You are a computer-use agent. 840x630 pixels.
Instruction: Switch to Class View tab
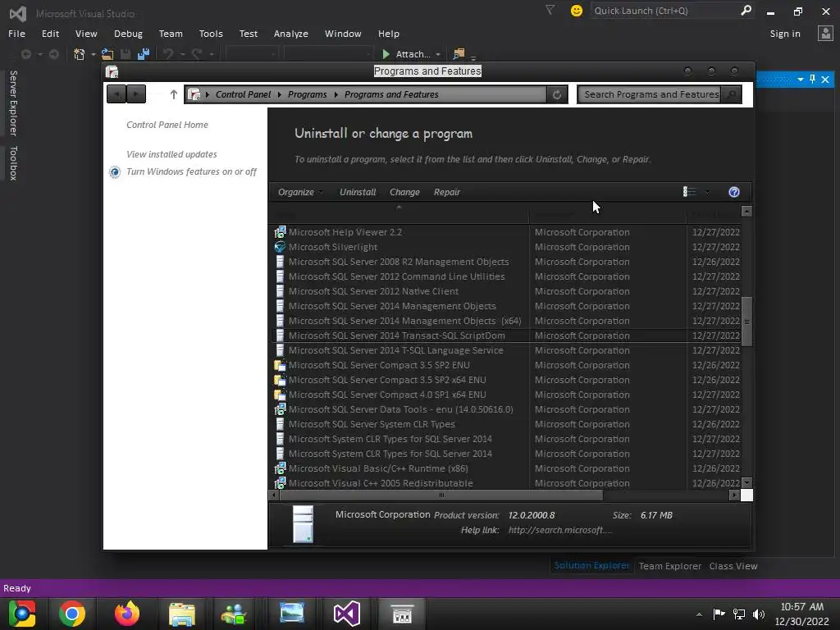[x=733, y=566]
